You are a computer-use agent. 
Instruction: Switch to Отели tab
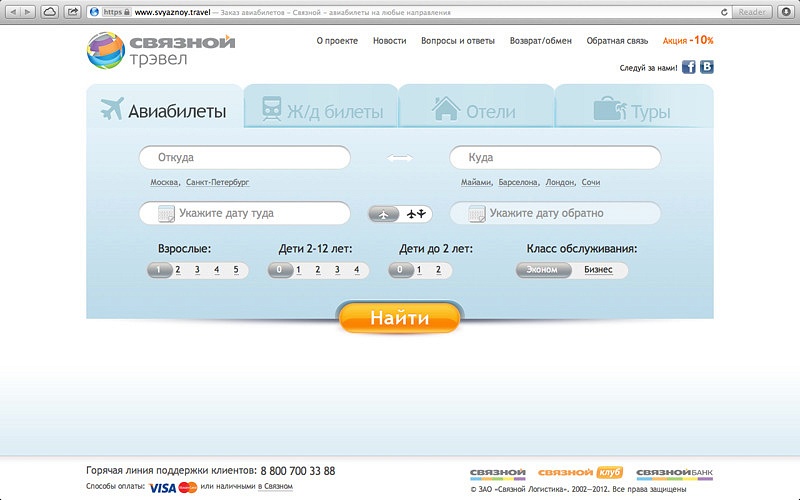pos(476,110)
